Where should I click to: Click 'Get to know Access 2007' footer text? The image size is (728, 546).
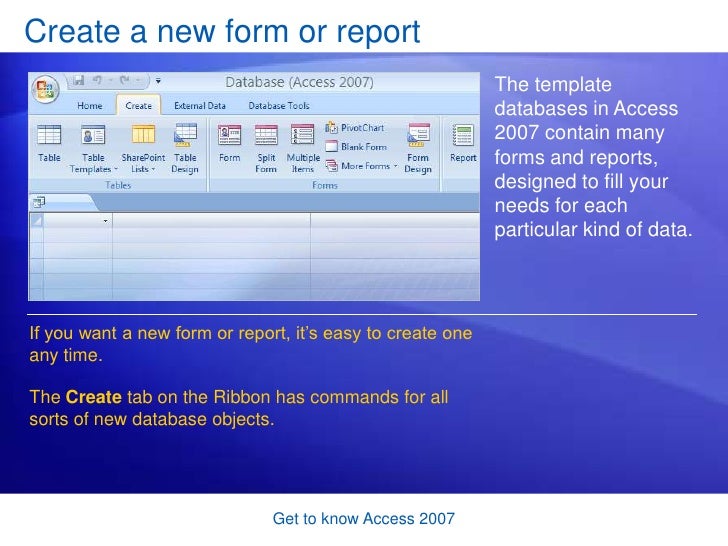tap(364, 519)
